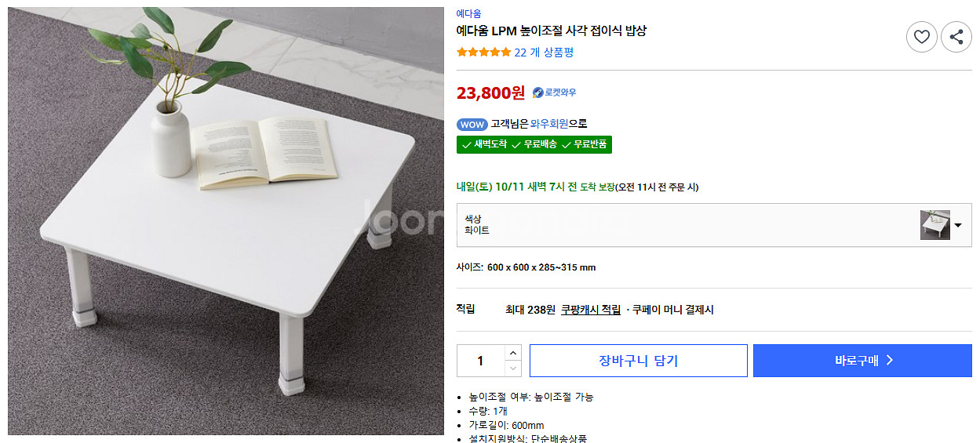980x443 pixels.
Task: Click the share icon button
Action: click(x=956, y=37)
